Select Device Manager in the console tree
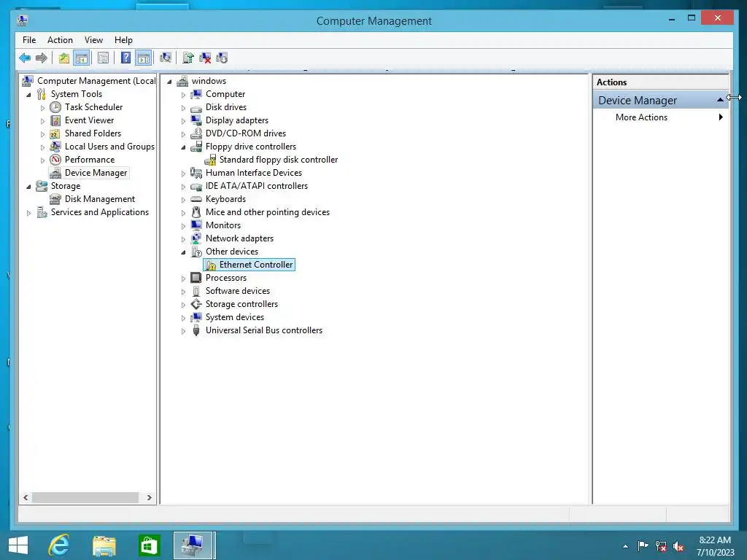The image size is (747, 560). click(96, 173)
